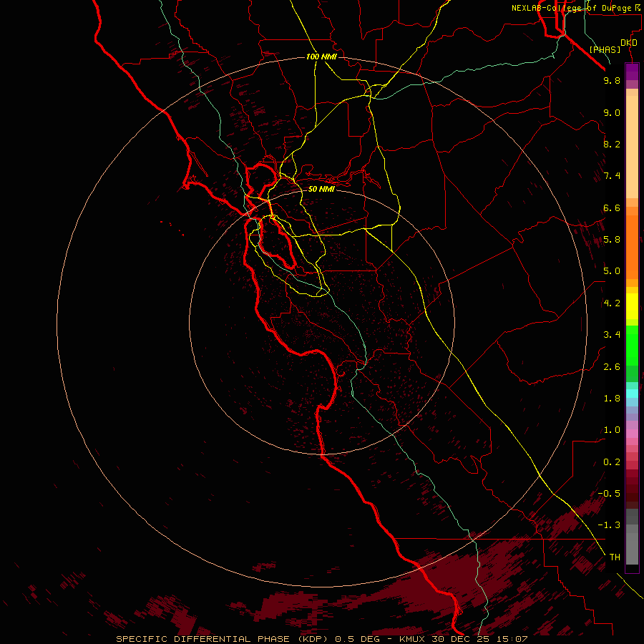Click the 3.4 legend value

[612, 335]
